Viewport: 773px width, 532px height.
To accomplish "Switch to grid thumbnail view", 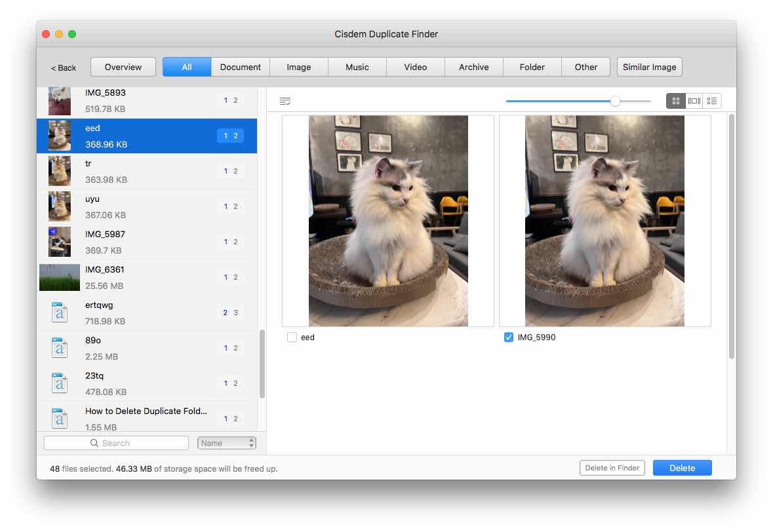I will 676,101.
